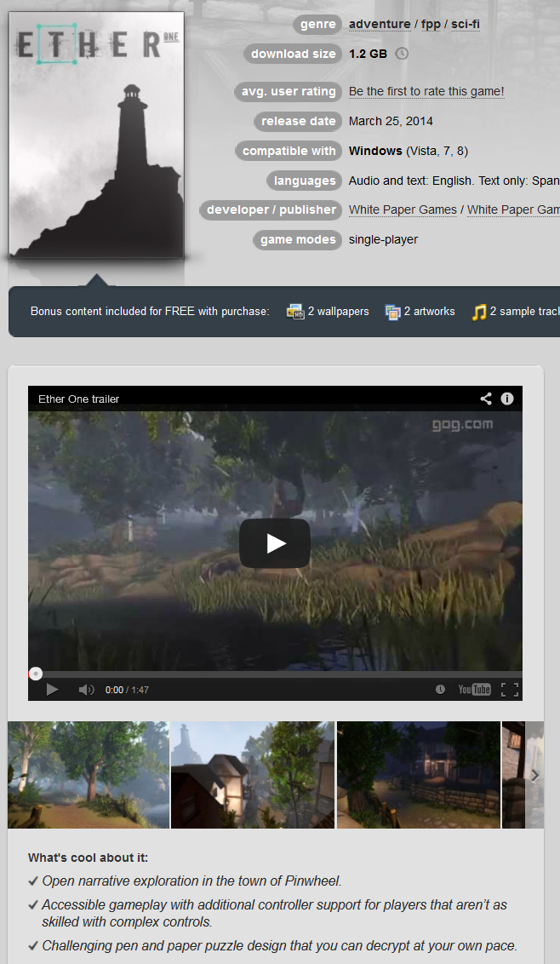Click the video progress bar scrubber
The width and height of the screenshot is (560, 964).
tap(36, 674)
